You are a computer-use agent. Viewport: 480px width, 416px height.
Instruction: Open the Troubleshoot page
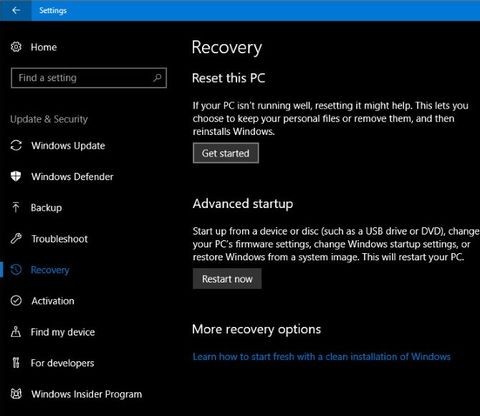(60, 239)
